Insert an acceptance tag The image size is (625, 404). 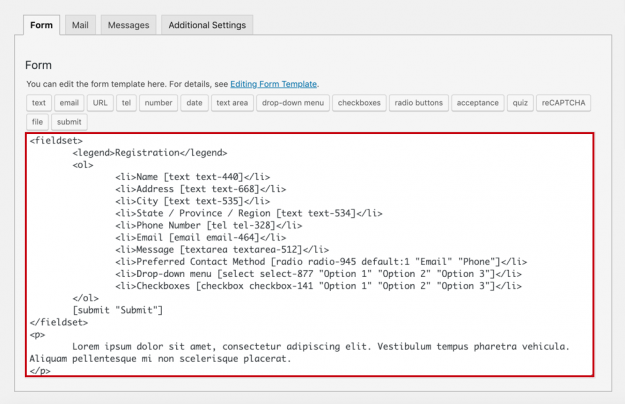(478, 102)
